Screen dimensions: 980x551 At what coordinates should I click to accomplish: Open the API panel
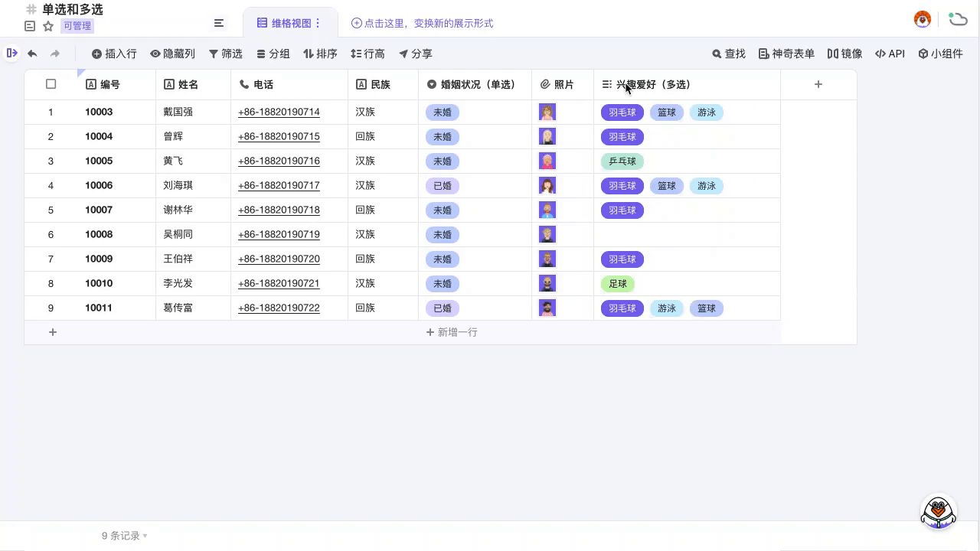(x=890, y=54)
